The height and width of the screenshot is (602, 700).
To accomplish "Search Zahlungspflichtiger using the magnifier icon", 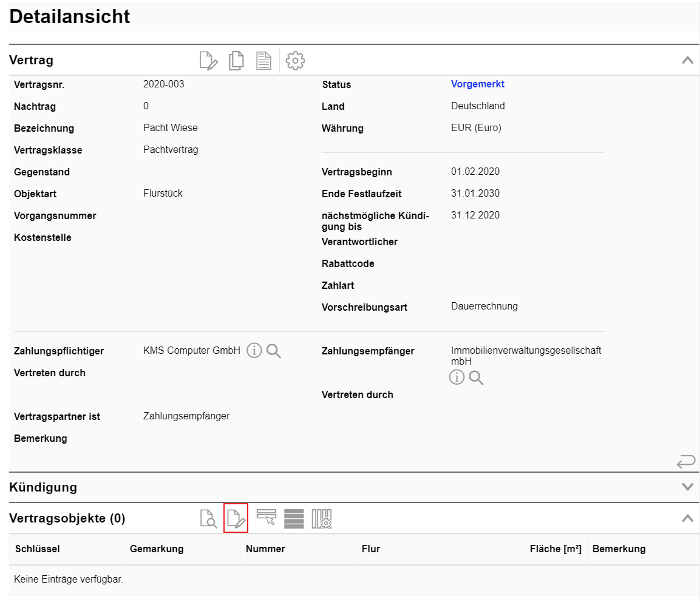I will tap(274, 351).
